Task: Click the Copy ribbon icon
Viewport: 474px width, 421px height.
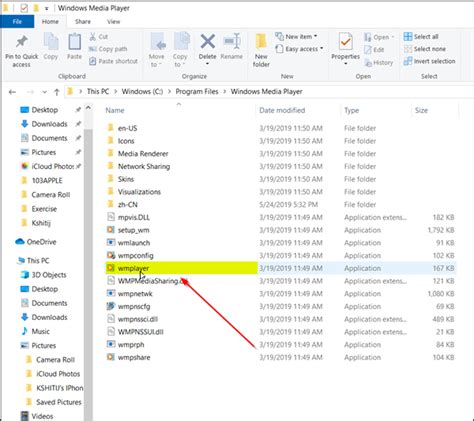Action: pos(51,42)
